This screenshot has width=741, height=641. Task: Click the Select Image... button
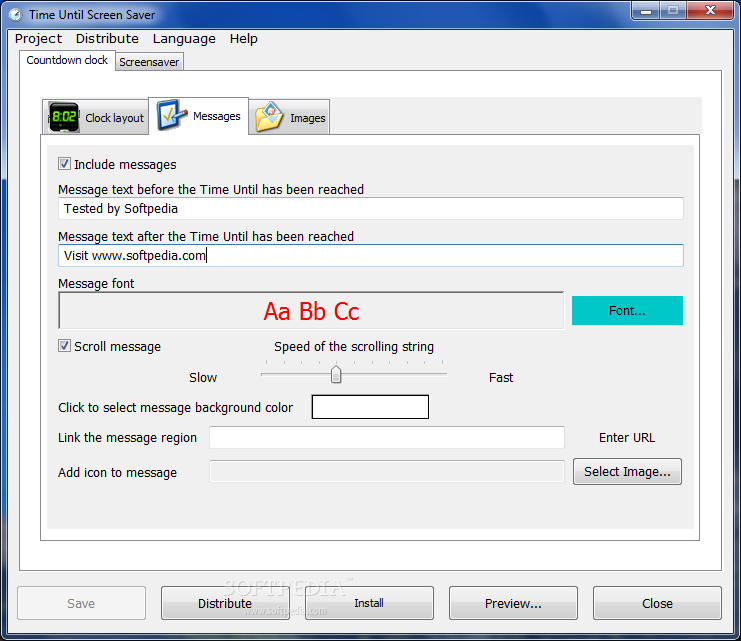coord(627,472)
